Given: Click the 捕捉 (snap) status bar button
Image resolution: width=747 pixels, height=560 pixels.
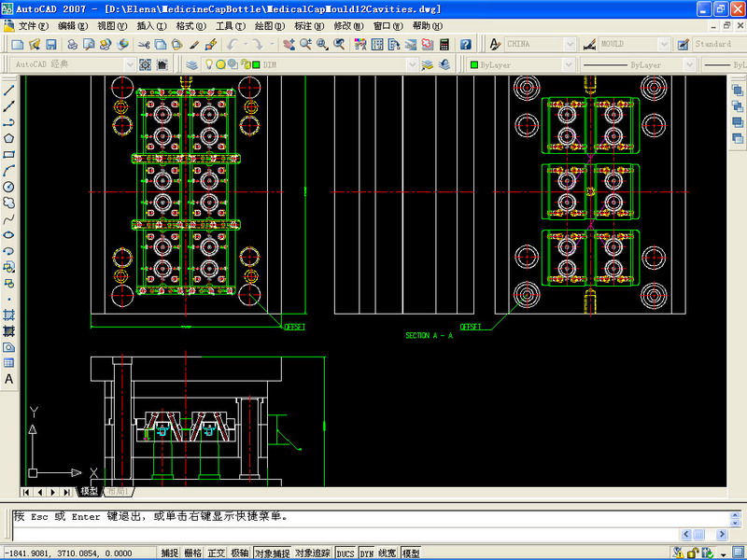Looking at the screenshot, I should 169,553.
